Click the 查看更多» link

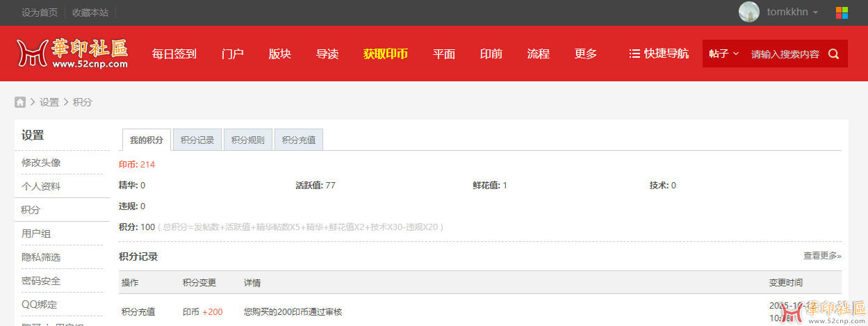[822, 256]
